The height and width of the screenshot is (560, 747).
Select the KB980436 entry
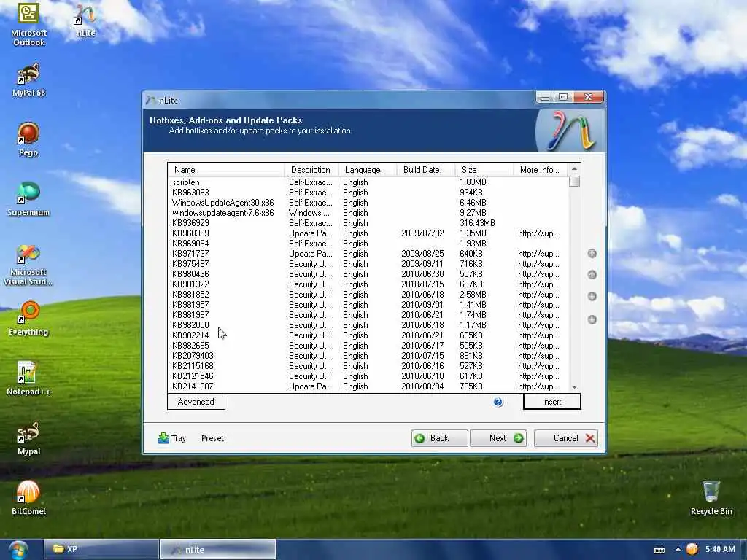pos(368,274)
